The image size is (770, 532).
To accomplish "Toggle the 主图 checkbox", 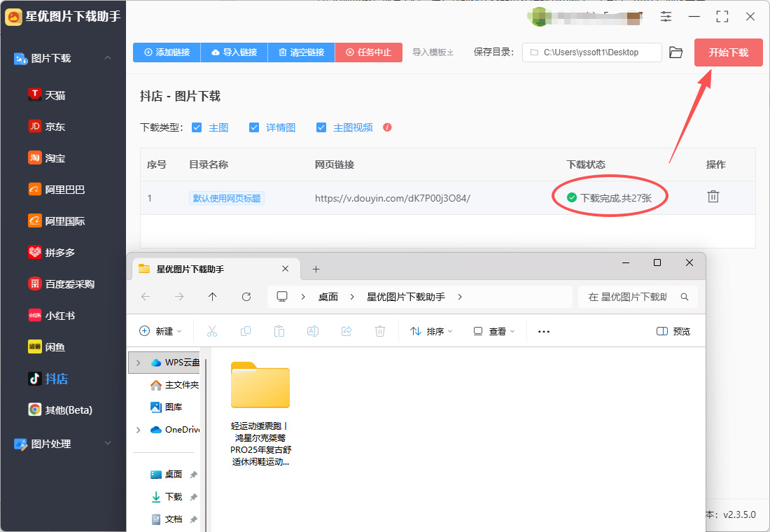I will tap(197, 127).
